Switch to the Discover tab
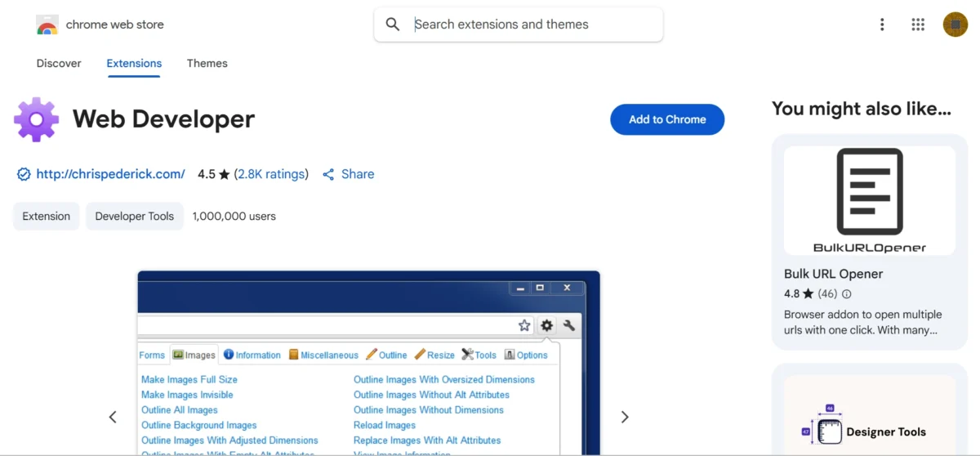Image resolution: width=980 pixels, height=456 pixels. pyautogui.click(x=59, y=63)
